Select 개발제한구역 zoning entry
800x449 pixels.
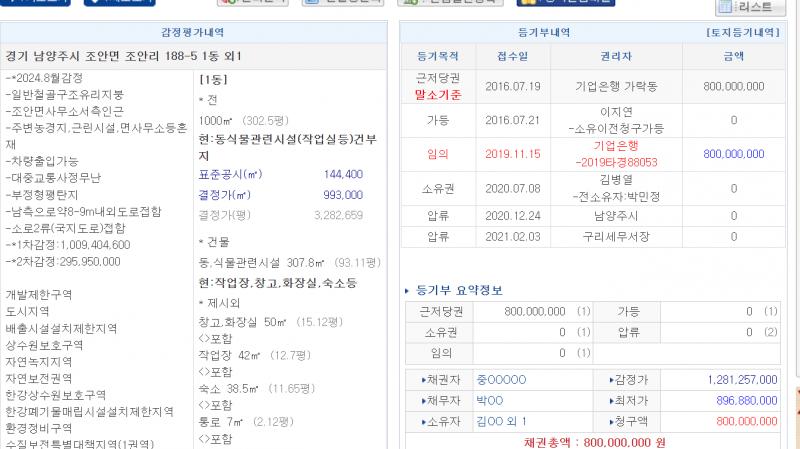pyautogui.click(x=39, y=295)
